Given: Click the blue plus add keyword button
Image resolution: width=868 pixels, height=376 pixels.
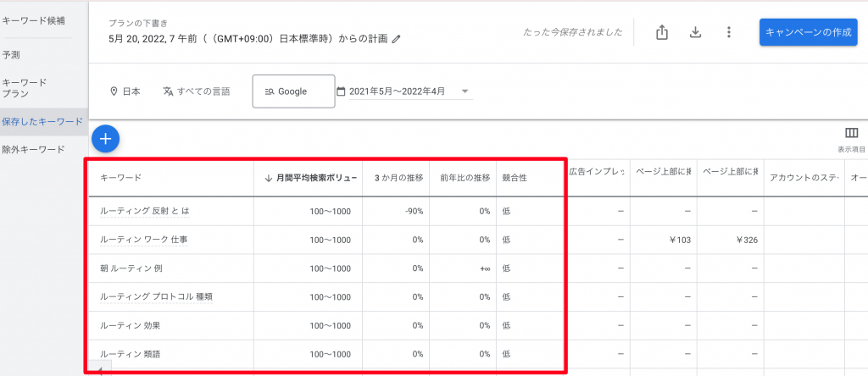Looking at the screenshot, I should click(105, 137).
